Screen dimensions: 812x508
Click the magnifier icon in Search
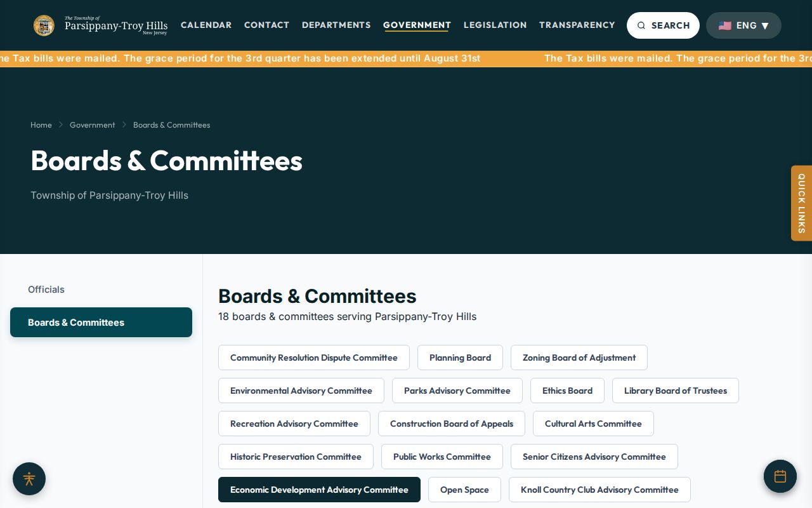pos(641,25)
